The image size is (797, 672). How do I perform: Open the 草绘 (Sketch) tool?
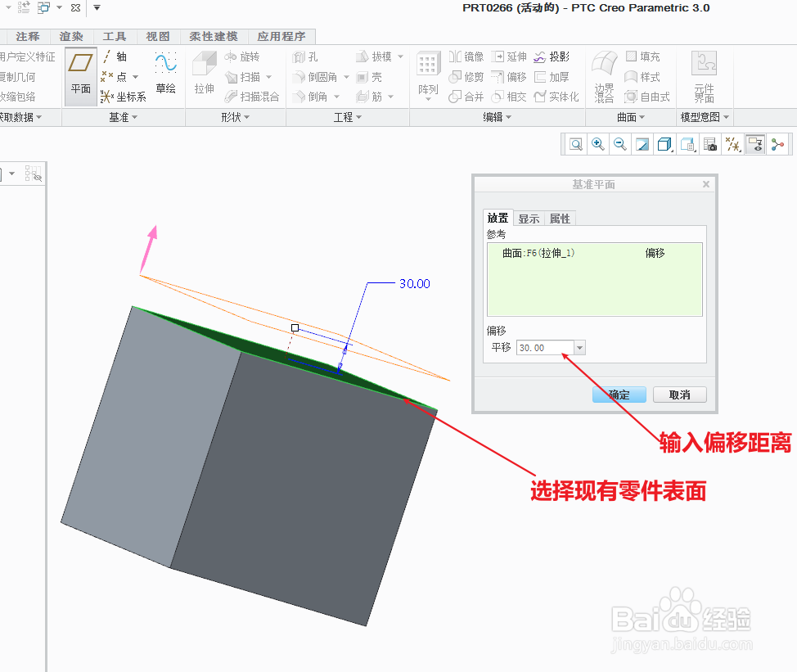click(x=165, y=75)
